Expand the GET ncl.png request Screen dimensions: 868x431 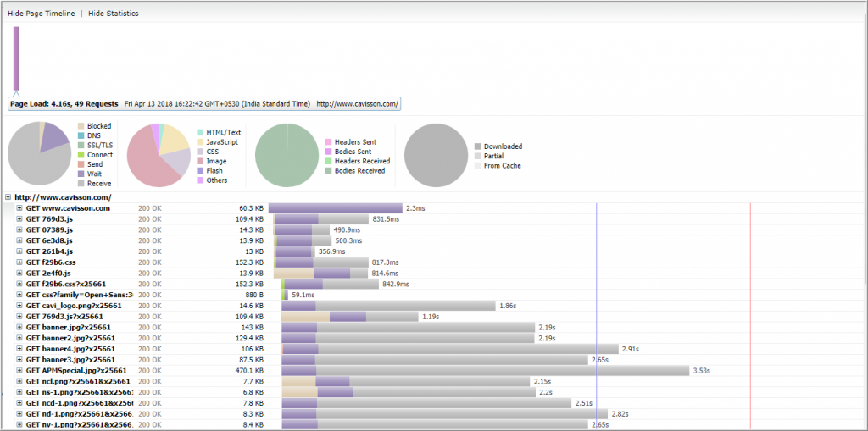coord(19,381)
